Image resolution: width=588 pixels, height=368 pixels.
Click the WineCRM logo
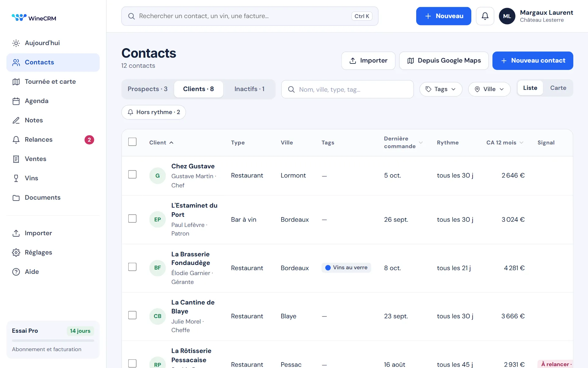tap(34, 18)
